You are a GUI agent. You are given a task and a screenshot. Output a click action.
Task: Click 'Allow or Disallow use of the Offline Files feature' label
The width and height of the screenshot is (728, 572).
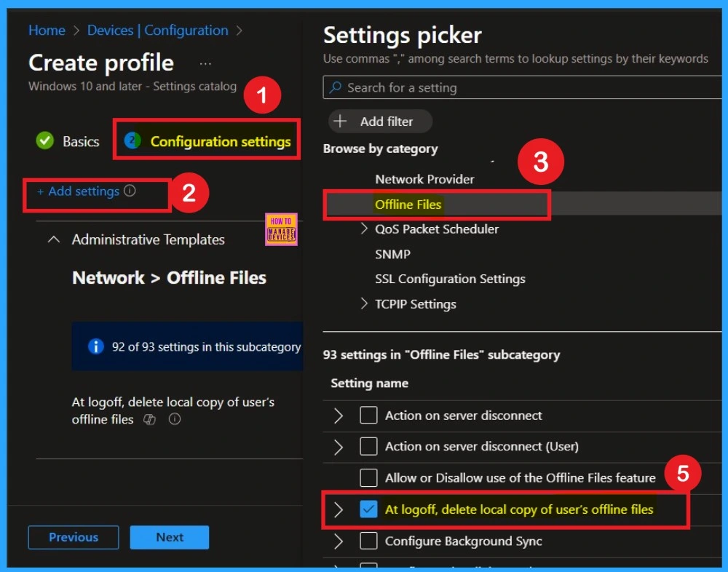pyautogui.click(x=520, y=477)
